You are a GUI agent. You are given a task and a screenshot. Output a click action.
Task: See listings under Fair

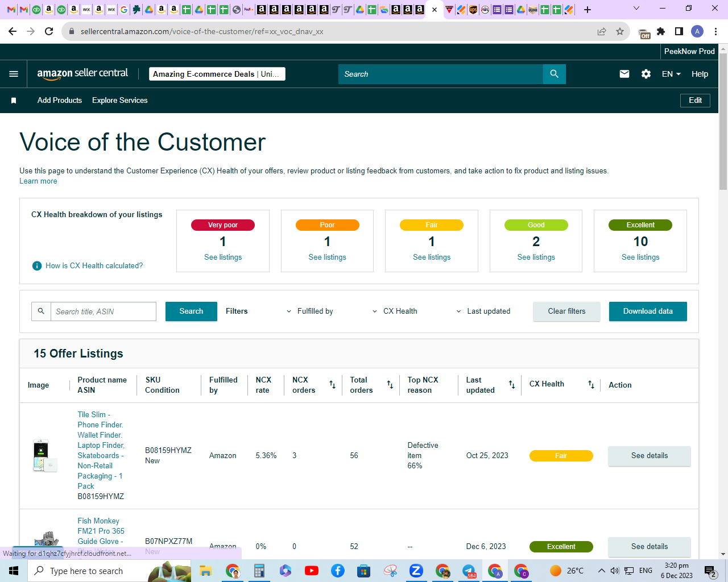pos(432,257)
